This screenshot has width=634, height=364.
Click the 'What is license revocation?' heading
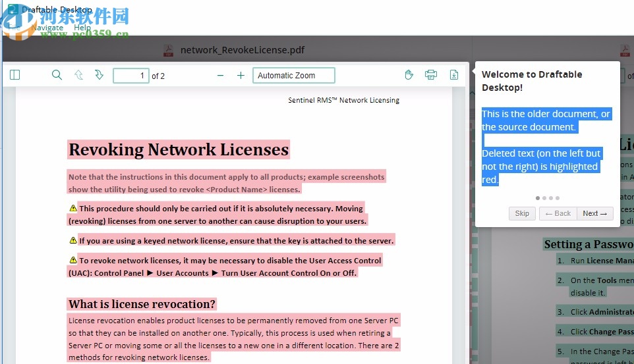142,304
